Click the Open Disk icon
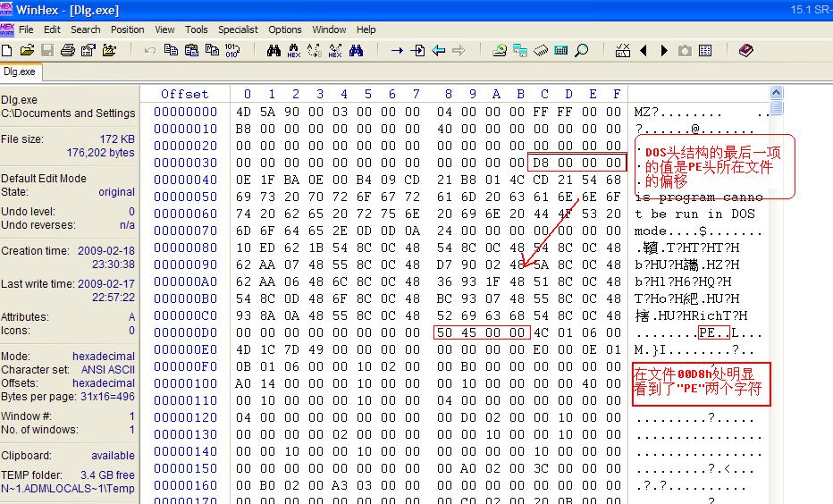This screenshot has height=504, width=833. click(x=500, y=50)
